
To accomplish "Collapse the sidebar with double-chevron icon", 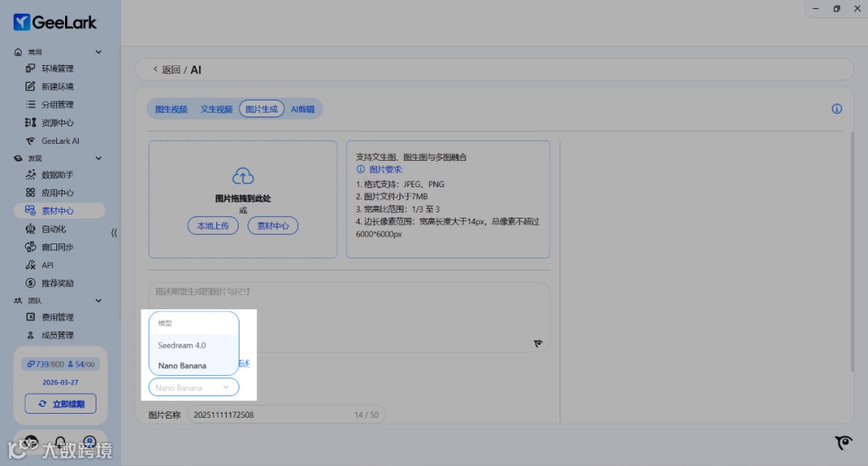I will [x=114, y=233].
